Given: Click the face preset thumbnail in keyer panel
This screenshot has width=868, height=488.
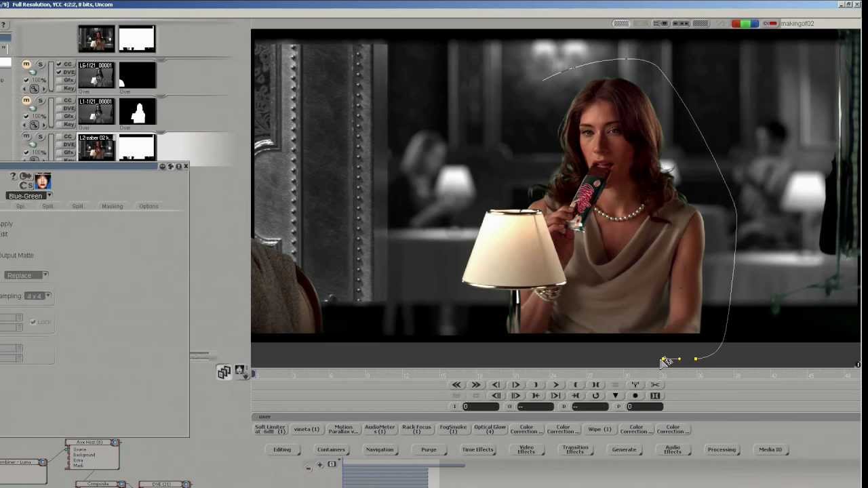Looking at the screenshot, I should pos(43,180).
